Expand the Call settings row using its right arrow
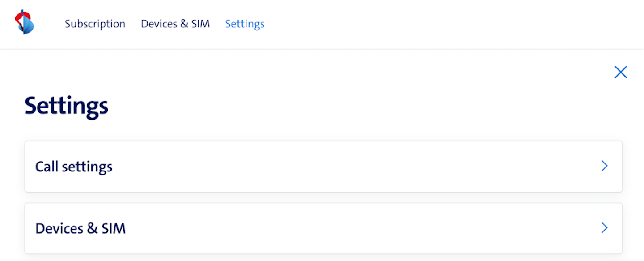Screen dimensions: 644x261 [x=604, y=167]
